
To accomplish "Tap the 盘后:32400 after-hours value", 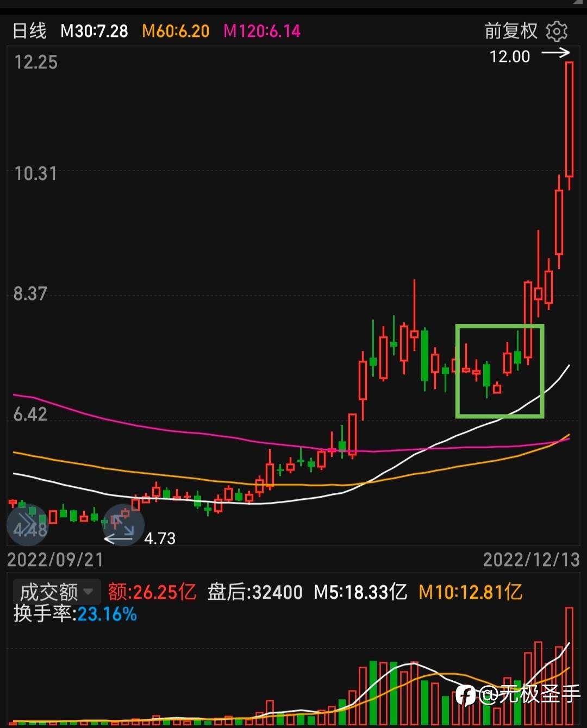I will click(255, 592).
